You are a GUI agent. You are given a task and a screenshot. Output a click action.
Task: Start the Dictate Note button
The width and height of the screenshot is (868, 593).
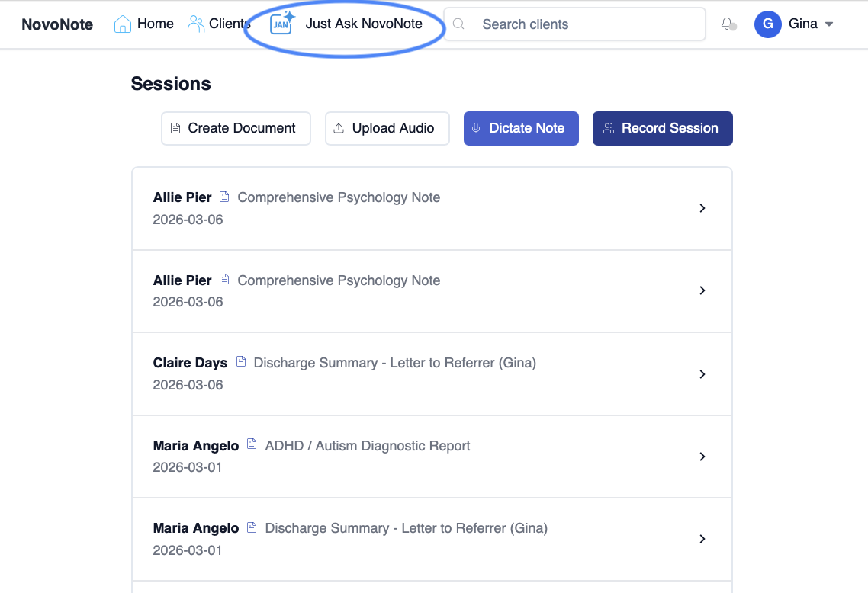pos(521,128)
